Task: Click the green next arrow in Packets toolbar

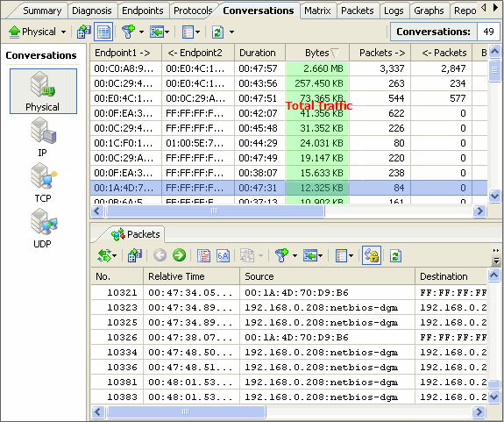Action: [x=179, y=255]
